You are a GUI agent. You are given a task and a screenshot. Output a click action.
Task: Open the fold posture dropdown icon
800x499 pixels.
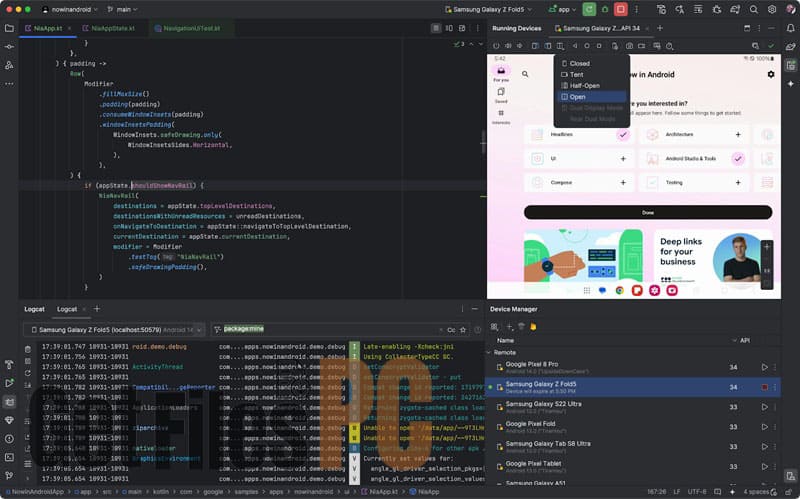pyautogui.click(x=560, y=46)
